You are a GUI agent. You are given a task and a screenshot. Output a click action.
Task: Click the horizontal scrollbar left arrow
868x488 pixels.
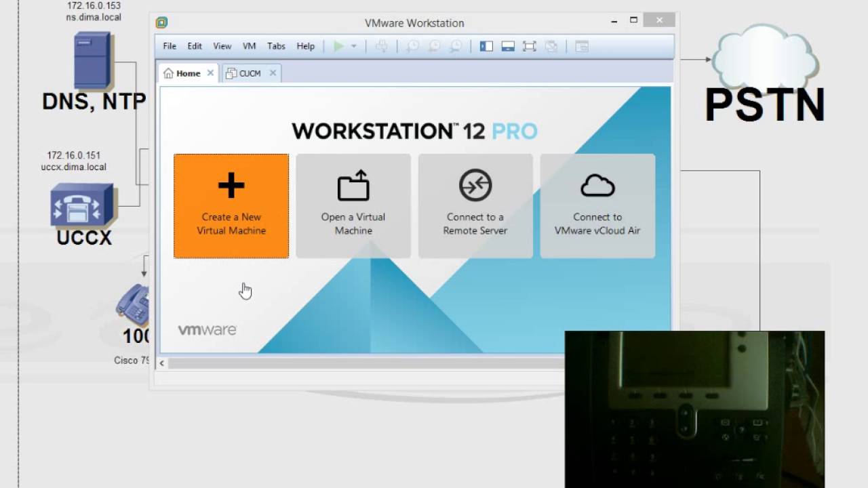point(161,363)
